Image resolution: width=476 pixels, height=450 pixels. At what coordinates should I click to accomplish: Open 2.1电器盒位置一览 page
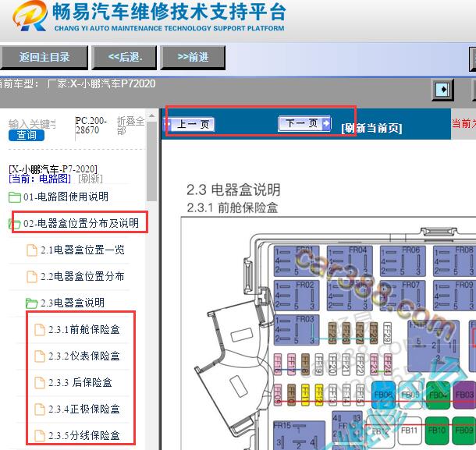click(x=82, y=250)
